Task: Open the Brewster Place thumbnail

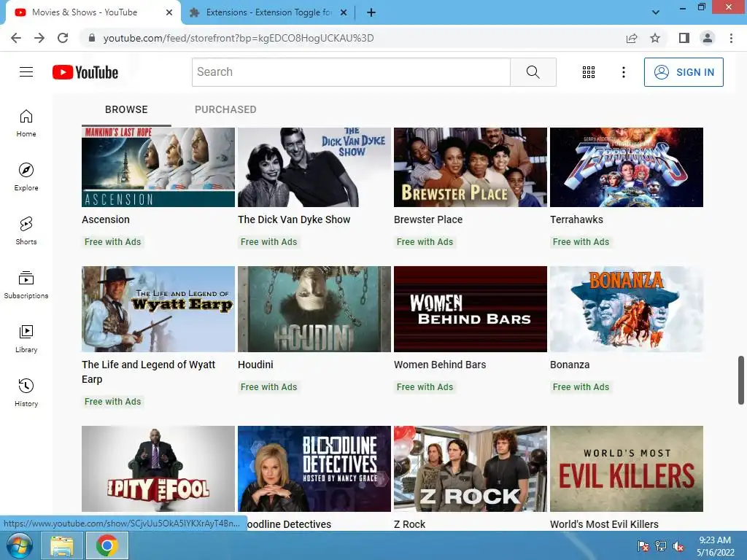Action: coord(471,167)
